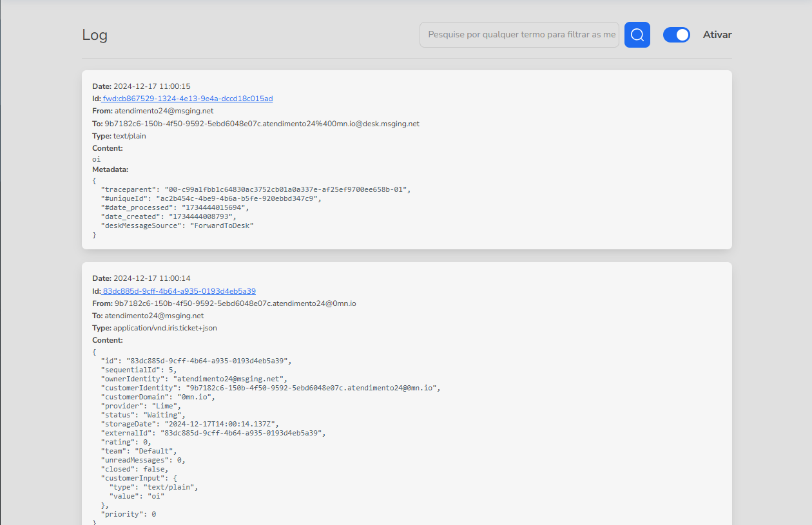Click the "sequentialId": 5 line
Viewport: 812px width, 525px height.
click(139, 370)
